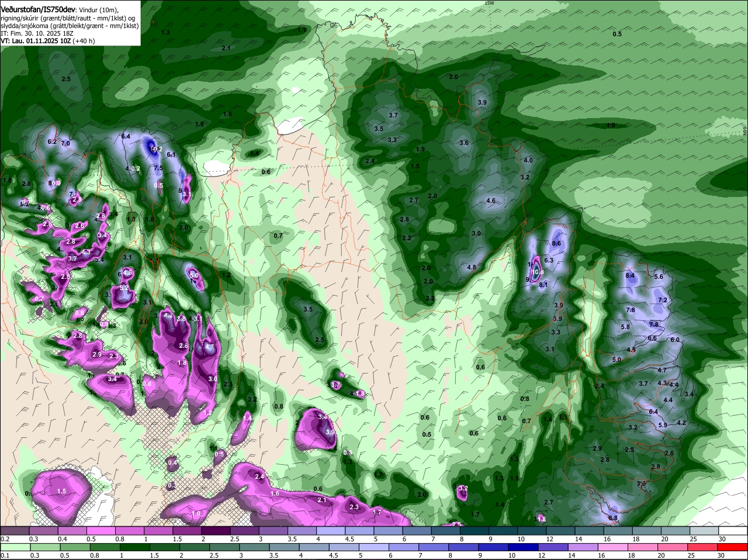Click the 4.7 rain value on the map
The height and width of the screenshot is (560, 748).
click(x=662, y=370)
